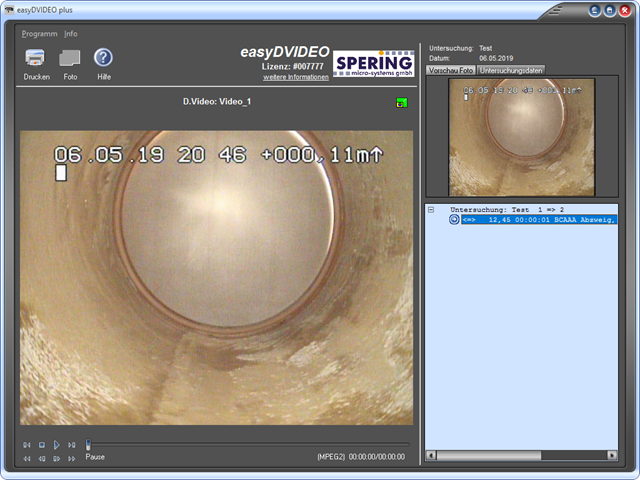The height and width of the screenshot is (480, 640).
Task: Select the Vorschau Foto tab
Action: 451,71
